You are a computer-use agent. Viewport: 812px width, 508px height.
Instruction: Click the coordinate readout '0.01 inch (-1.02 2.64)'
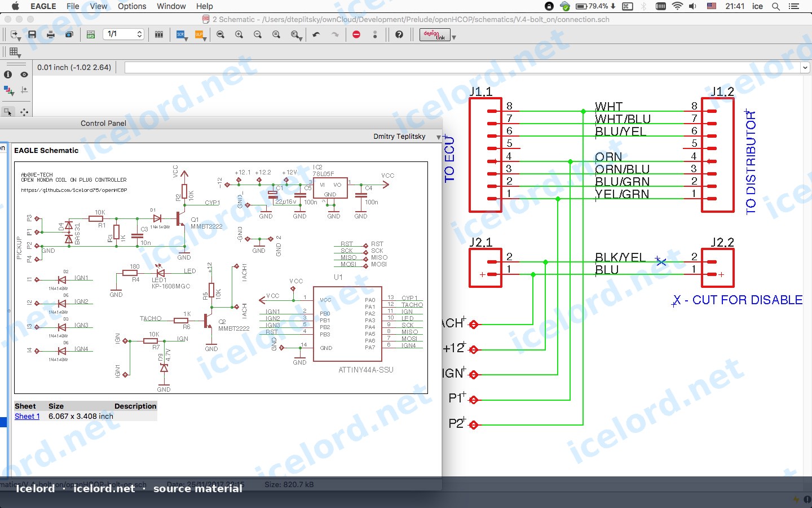[74, 68]
